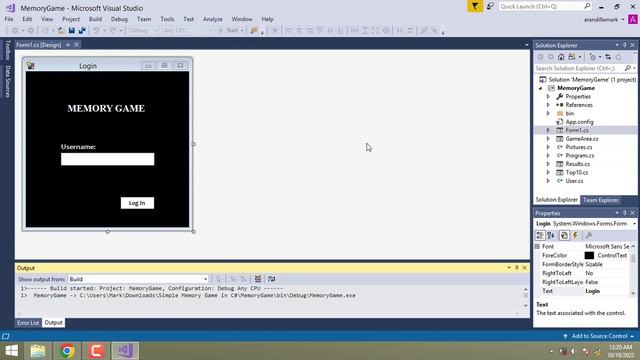Open the Show output from Build dropdown
The width and height of the screenshot is (640, 360).
(138, 279)
